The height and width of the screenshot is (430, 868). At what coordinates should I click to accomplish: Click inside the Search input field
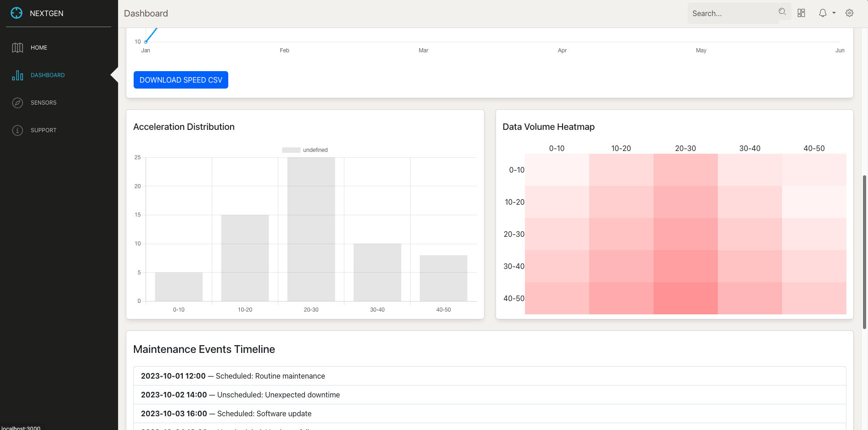733,13
